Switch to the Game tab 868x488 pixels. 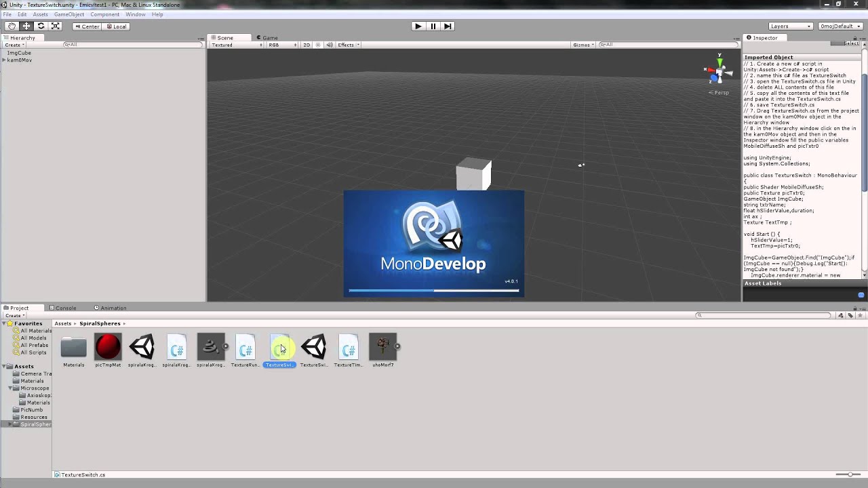(267, 38)
